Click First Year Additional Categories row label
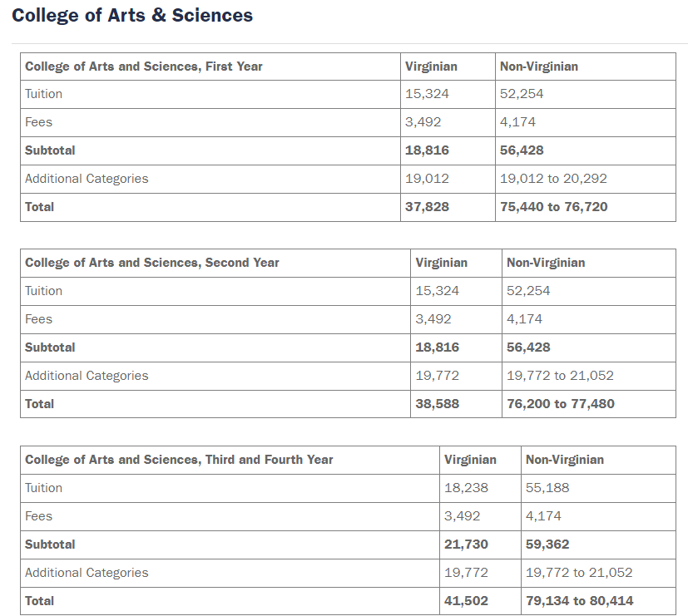Image resolution: width=688 pixels, height=616 pixels. (x=87, y=179)
